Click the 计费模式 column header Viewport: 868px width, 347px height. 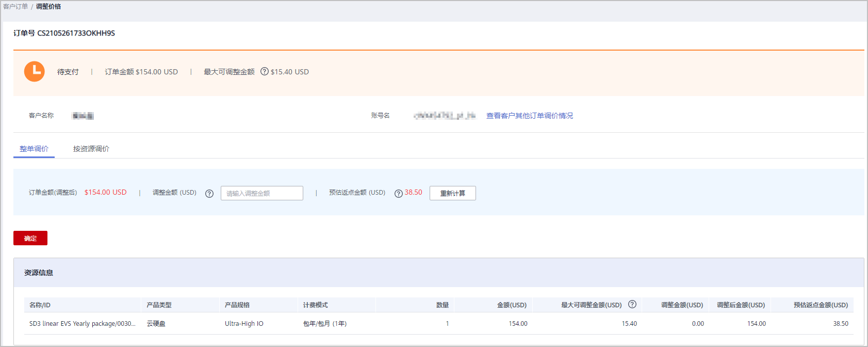(x=315, y=305)
